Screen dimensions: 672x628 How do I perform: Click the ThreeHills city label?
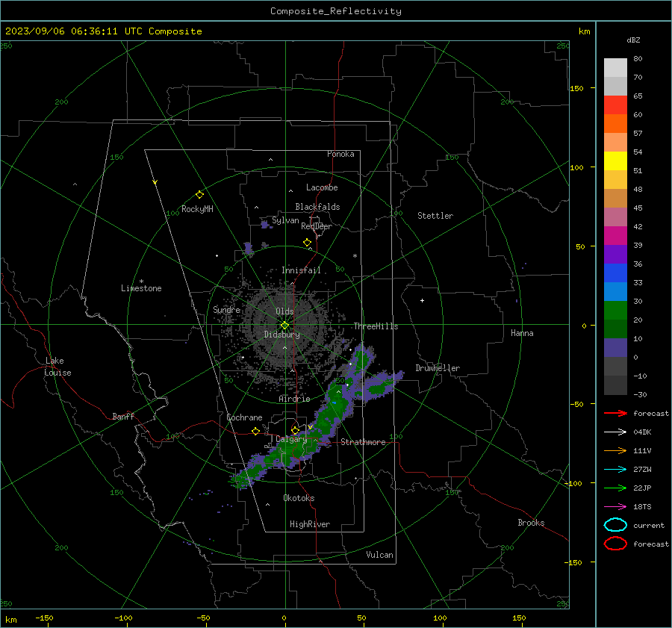[376, 326]
